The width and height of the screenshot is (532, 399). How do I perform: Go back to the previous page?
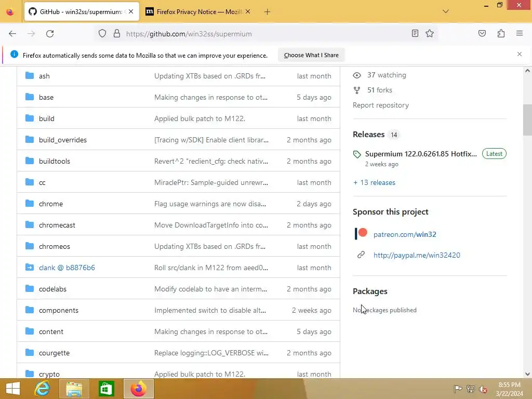[x=12, y=34]
